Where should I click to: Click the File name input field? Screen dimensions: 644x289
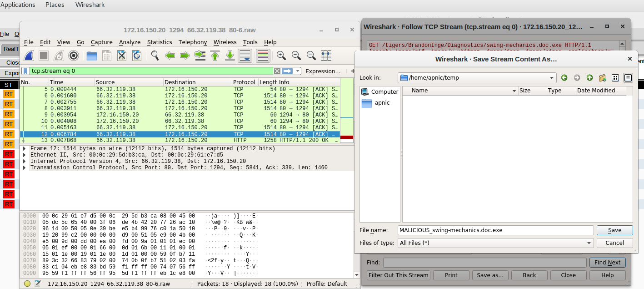tap(495, 230)
